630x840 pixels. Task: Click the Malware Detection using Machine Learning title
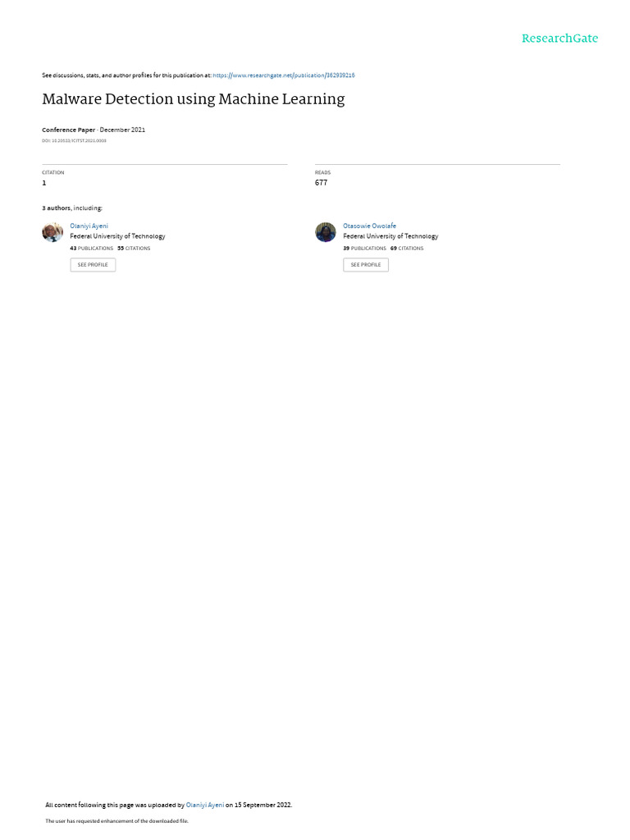coord(194,99)
